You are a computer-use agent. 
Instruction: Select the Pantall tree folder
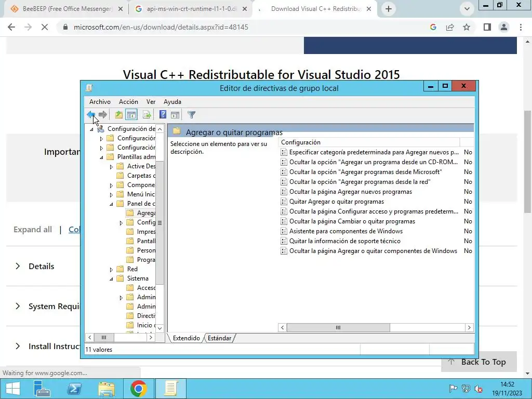[146, 241]
